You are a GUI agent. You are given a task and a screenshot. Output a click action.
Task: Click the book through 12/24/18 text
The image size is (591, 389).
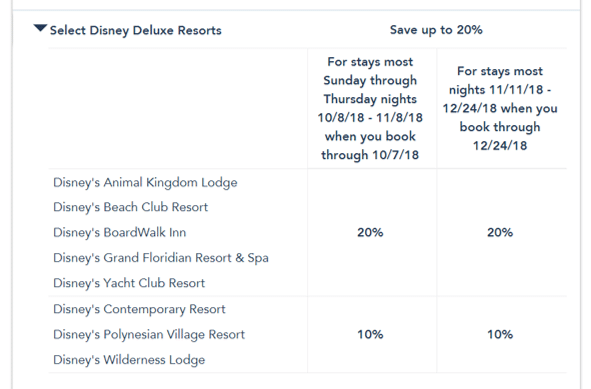tap(500, 136)
